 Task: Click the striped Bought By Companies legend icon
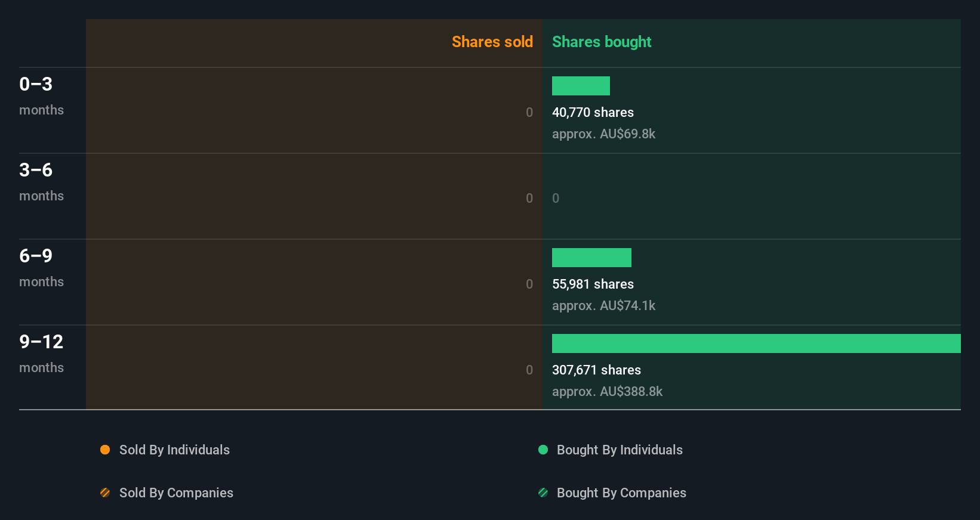[543, 493]
